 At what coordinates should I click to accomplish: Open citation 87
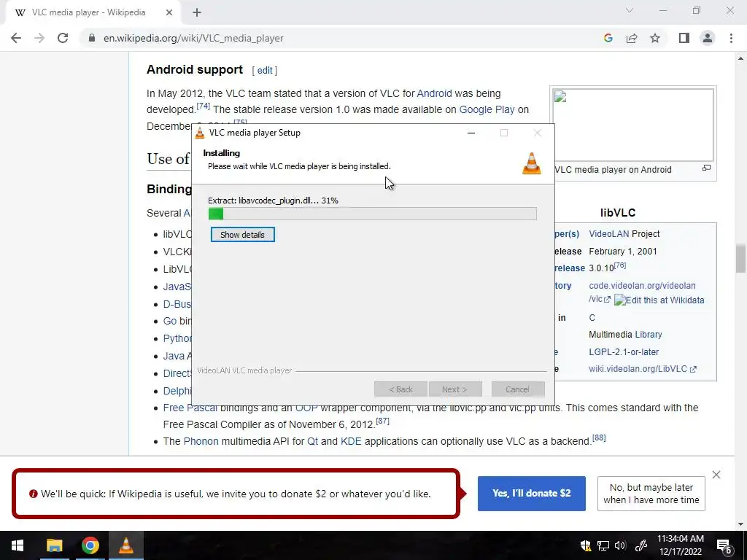(x=382, y=421)
